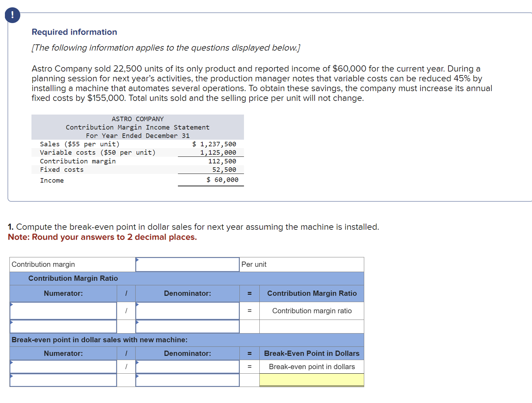Viewport: 532px width, 403px height.
Task: Click 'For Year Ended December 31' subtitle
Action: [x=138, y=136]
